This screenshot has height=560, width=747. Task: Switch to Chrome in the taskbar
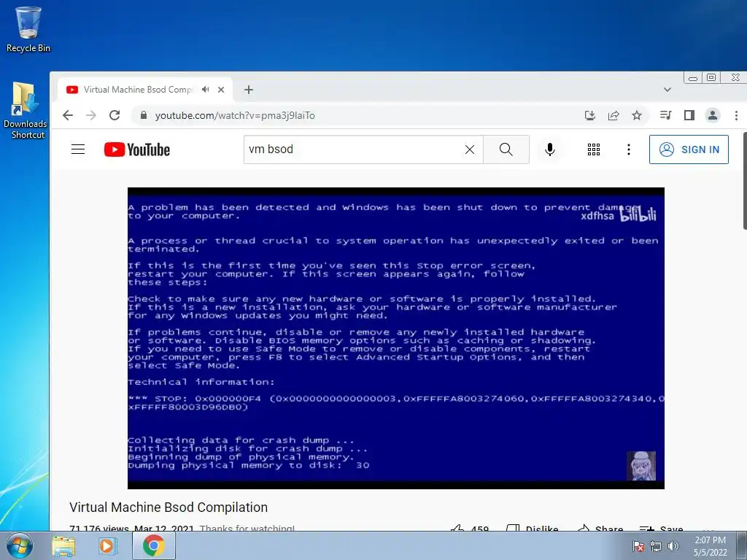(153, 546)
